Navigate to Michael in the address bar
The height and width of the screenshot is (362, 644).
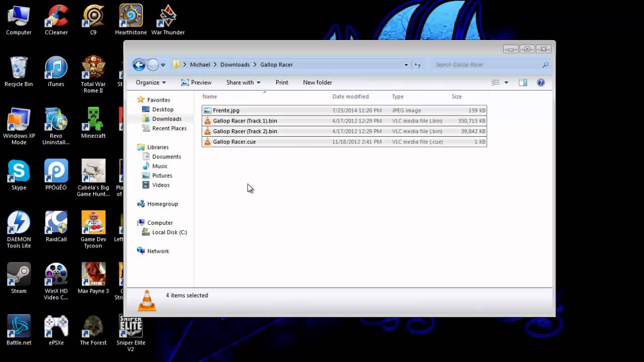(x=200, y=65)
